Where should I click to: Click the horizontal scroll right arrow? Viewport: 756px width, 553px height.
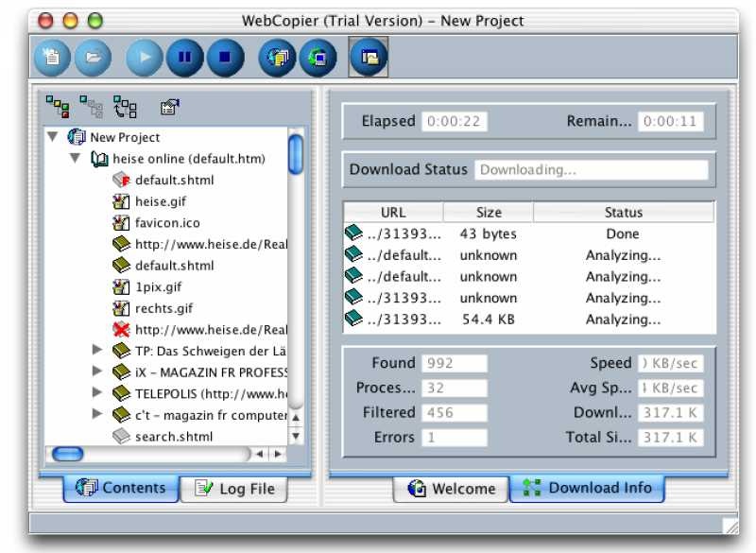pos(278,454)
